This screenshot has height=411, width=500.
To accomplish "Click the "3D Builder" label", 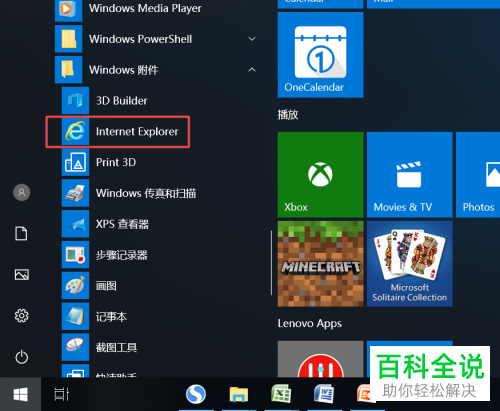I will tap(121, 101).
